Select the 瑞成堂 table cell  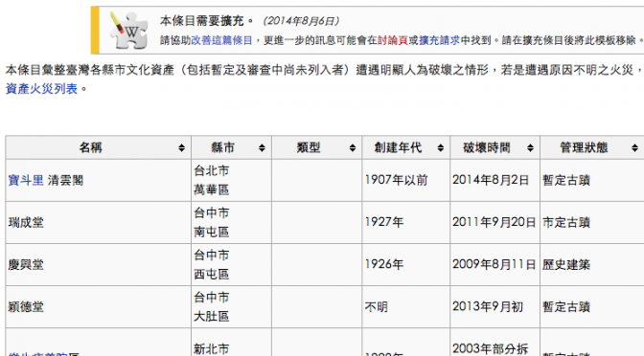(x=98, y=223)
